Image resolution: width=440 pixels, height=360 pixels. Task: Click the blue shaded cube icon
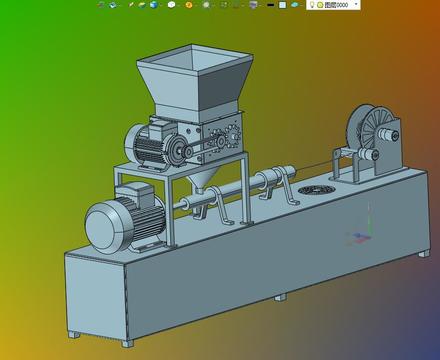click(154, 5)
